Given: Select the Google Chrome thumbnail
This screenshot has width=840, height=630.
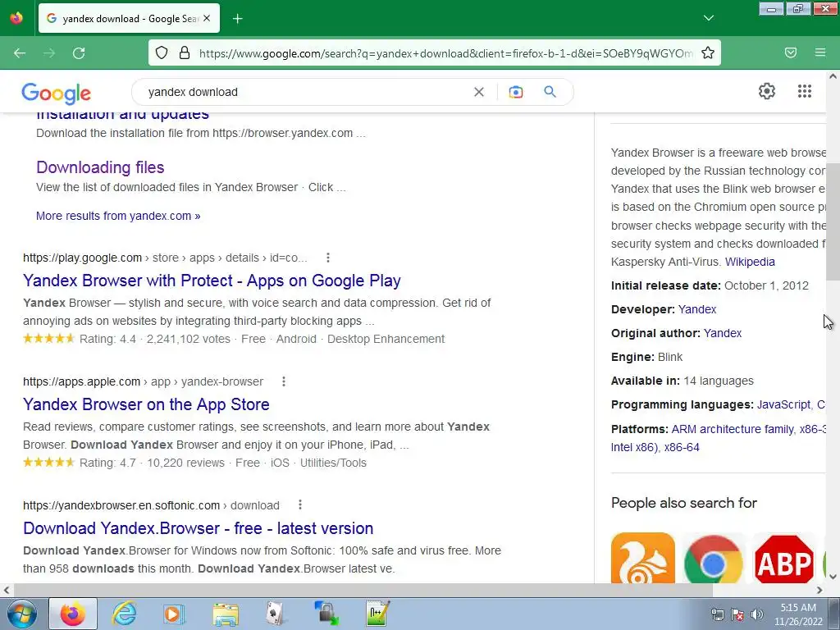Looking at the screenshot, I should point(713,558).
